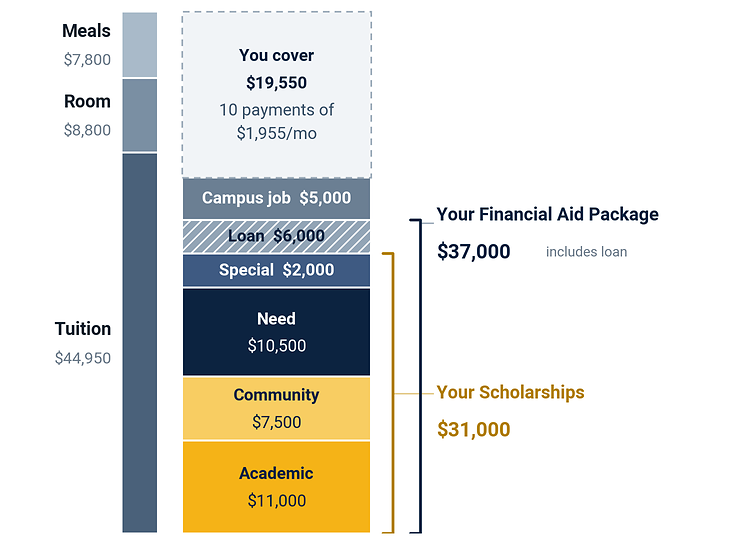Select the Special $2,000 bar

pyautogui.click(x=276, y=270)
